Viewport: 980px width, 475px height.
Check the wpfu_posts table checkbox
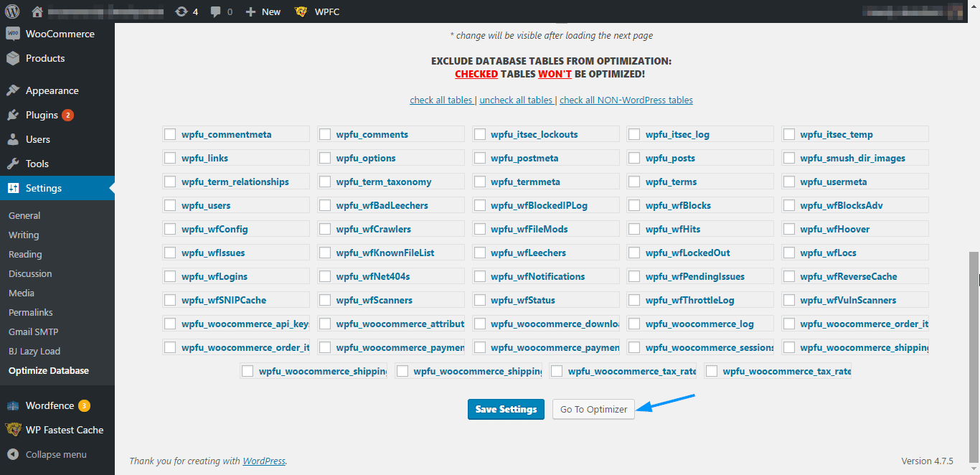click(634, 158)
